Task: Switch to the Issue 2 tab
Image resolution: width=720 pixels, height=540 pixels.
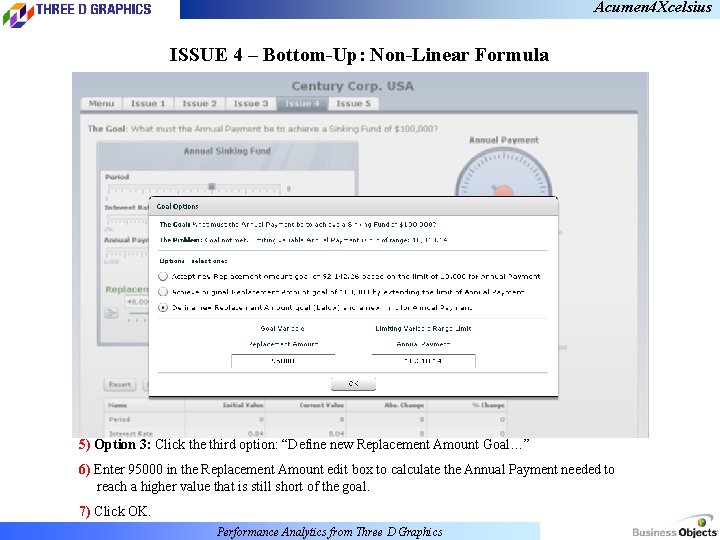Action: click(x=199, y=104)
